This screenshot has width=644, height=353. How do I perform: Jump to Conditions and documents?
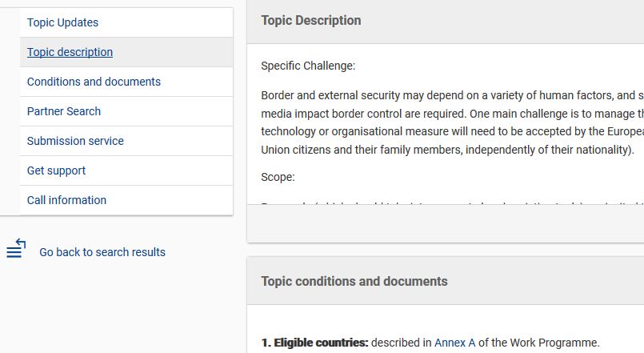pyautogui.click(x=126, y=82)
